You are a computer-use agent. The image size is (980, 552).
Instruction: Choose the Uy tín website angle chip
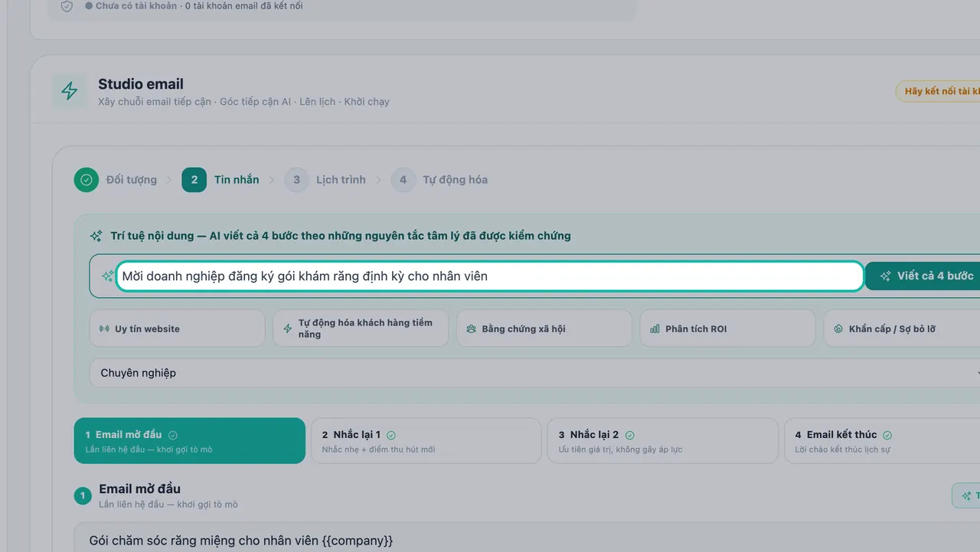tap(177, 328)
